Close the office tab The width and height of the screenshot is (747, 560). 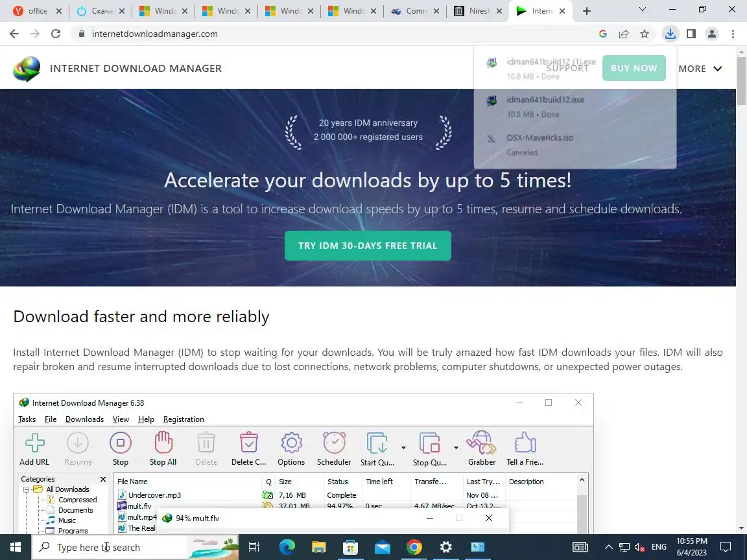click(58, 11)
